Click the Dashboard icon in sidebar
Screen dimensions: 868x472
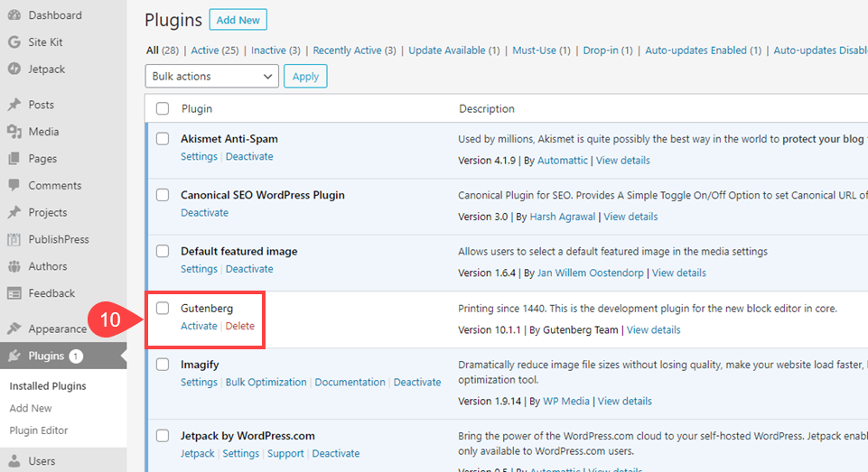[14, 15]
